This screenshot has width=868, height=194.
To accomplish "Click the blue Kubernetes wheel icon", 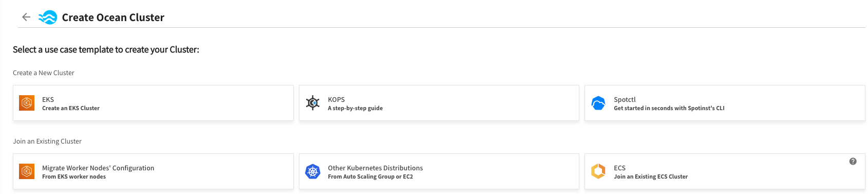I will (x=313, y=171).
